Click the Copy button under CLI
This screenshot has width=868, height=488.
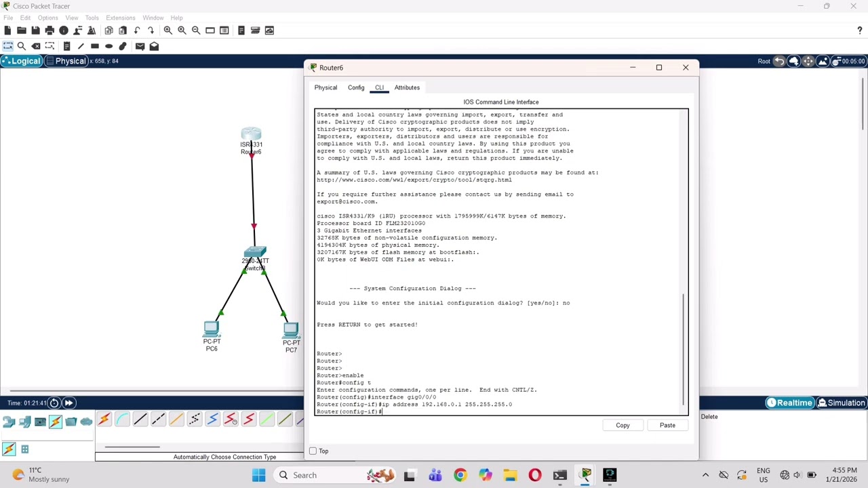[x=623, y=426]
